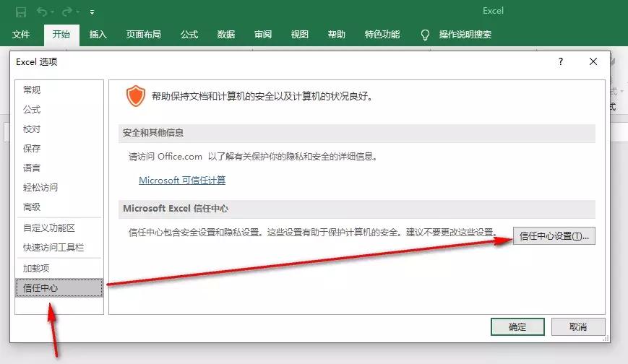This screenshot has width=628, height=364.
Task: Switch to the 公式 ribbon tab
Action: (189, 35)
